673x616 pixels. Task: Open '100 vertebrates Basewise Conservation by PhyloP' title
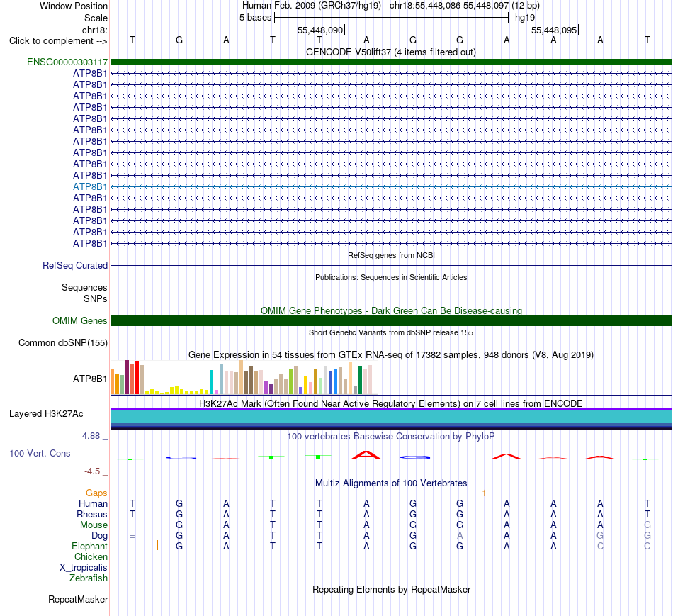[390, 437]
